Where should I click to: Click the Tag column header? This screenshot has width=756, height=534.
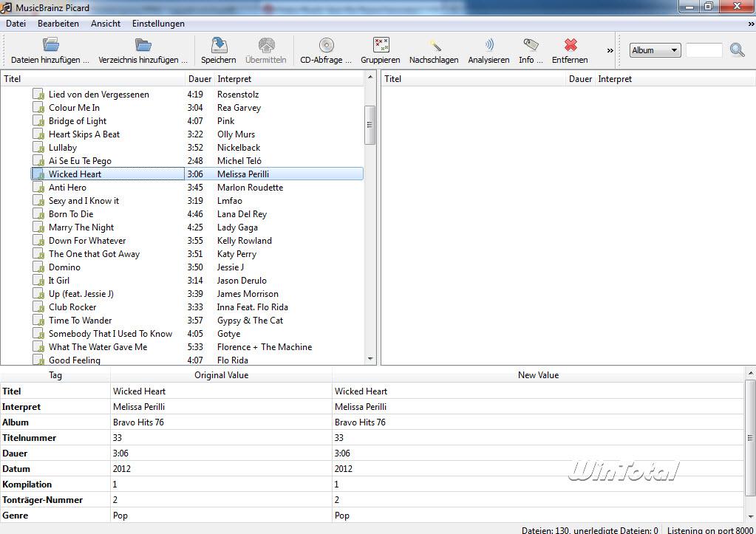click(x=55, y=375)
